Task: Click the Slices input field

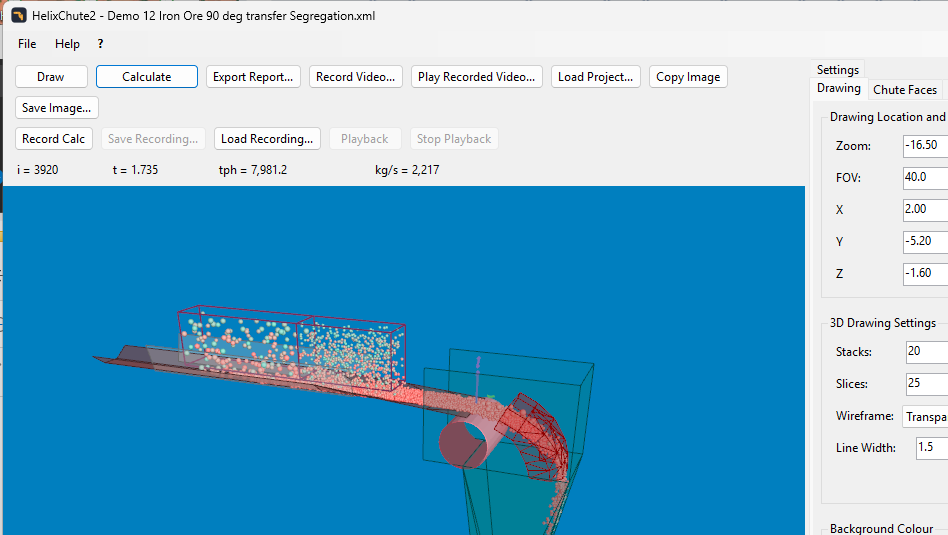Action: [927, 384]
